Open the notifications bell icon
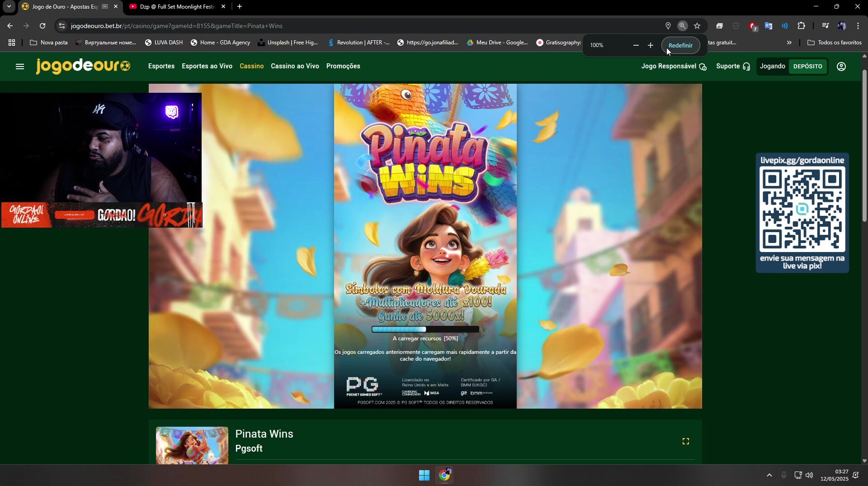This screenshot has height=486, width=868. [855, 475]
